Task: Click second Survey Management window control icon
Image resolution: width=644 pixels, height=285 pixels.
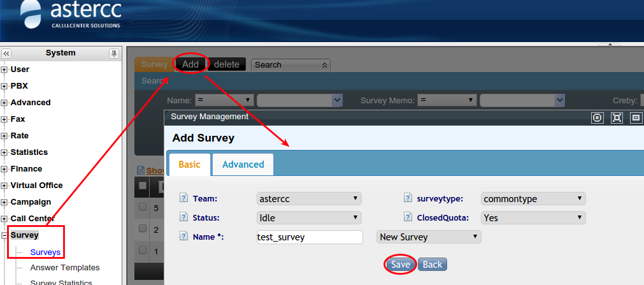Action: (617, 117)
